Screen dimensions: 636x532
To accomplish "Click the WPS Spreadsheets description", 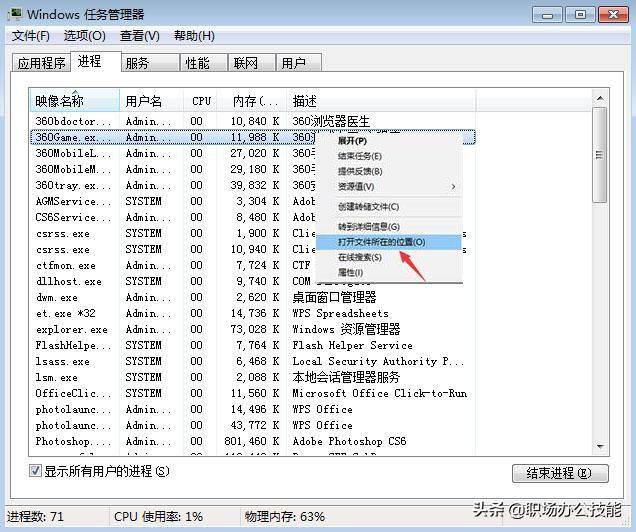I will [340, 313].
